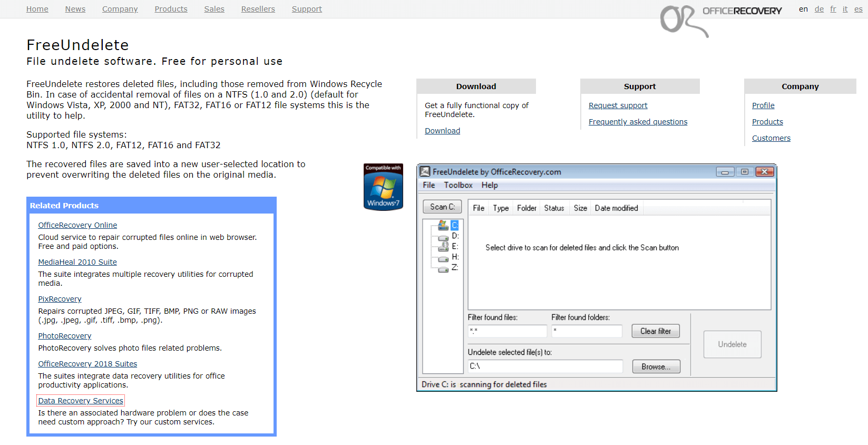Sort by the File column header
The image size is (868, 445).
point(479,208)
